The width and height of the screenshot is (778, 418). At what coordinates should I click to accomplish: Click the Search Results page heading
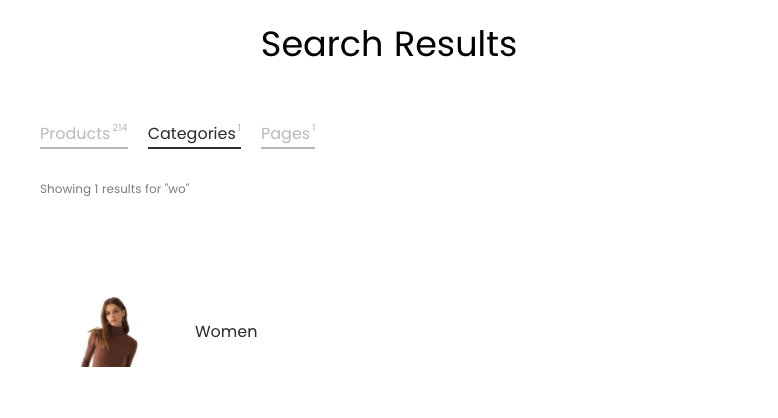click(389, 44)
